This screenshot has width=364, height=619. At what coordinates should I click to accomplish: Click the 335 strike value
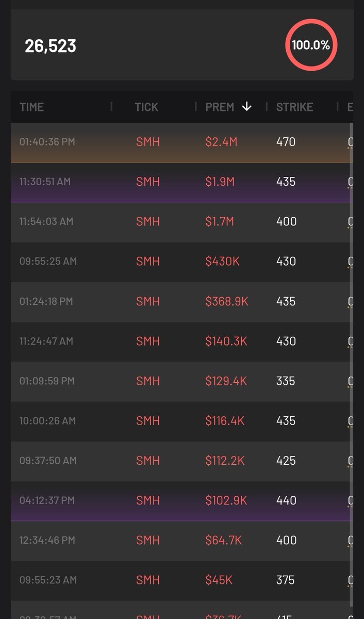[286, 381]
